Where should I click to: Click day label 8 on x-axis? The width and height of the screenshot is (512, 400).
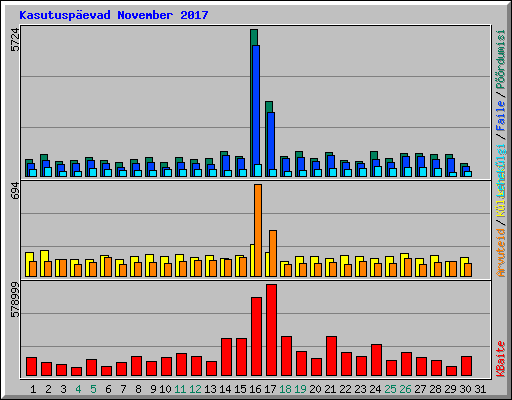coord(138,389)
